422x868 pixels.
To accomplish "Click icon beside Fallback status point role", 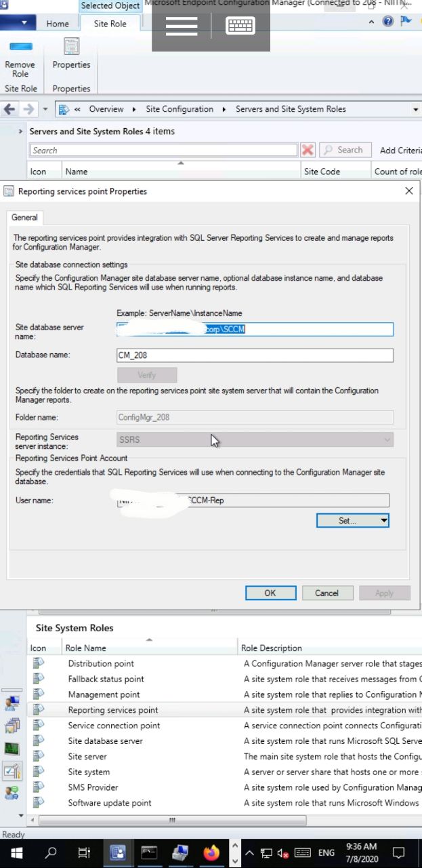I will point(39,679).
